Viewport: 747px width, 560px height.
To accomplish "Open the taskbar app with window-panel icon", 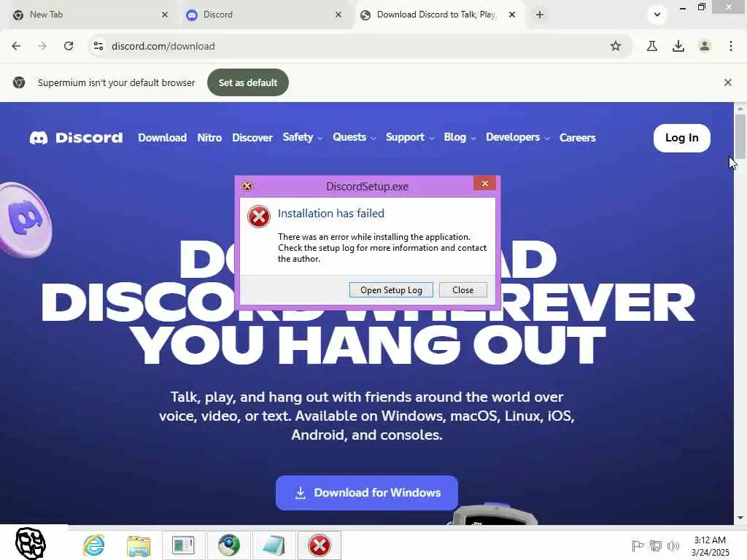I will tap(183, 545).
